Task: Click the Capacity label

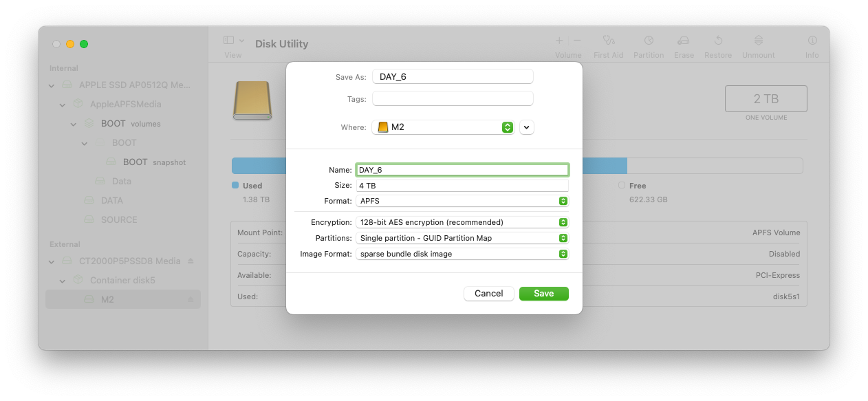Action: point(254,254)
